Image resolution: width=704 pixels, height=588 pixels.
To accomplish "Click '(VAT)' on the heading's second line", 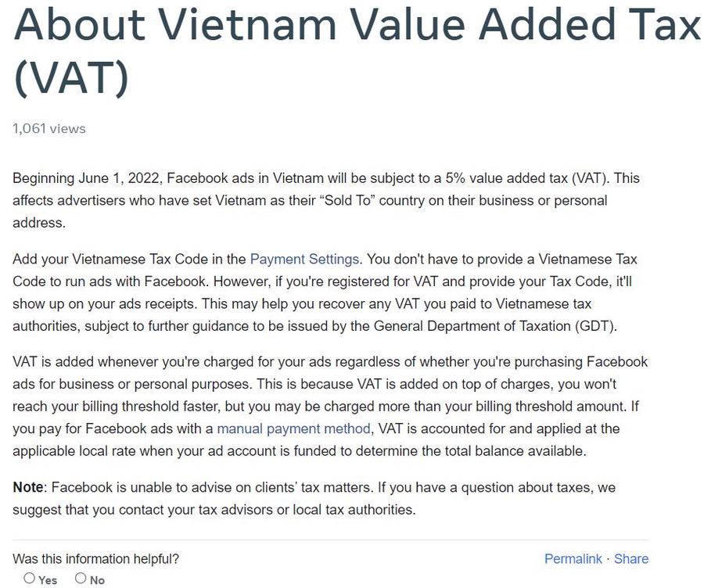I will 70,78.
